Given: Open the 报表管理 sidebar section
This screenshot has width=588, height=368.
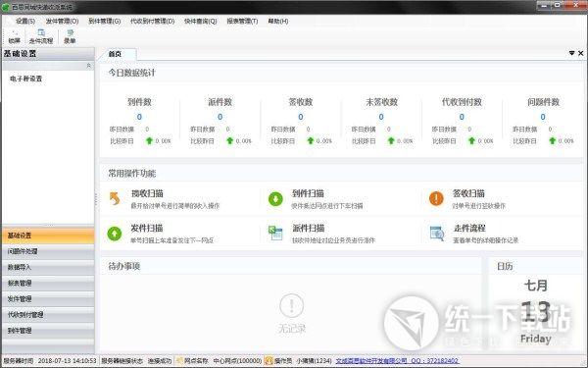Looking at the screenshot, I should [x=48, y=284].
